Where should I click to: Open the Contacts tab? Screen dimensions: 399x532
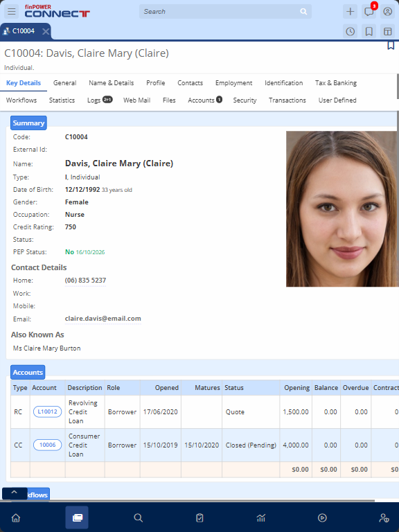coord(190,83)
